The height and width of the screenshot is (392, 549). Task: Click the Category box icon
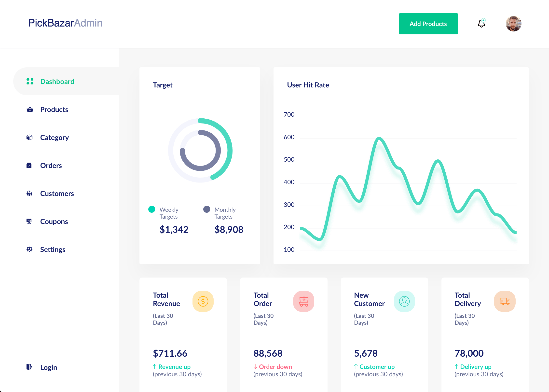(x=30, y=138)
